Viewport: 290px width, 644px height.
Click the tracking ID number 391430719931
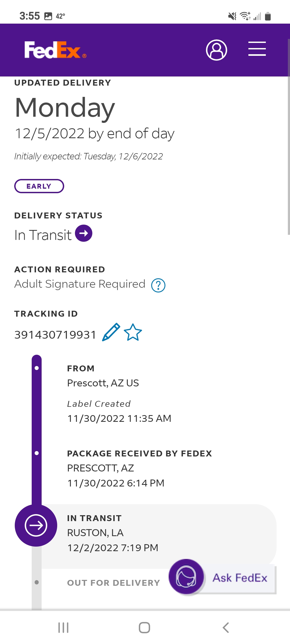coord(55,334)
